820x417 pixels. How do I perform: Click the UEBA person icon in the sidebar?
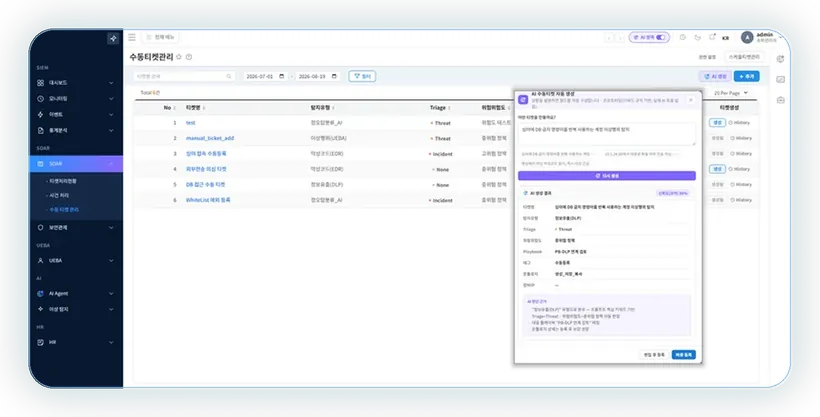(x=40, y=260)
